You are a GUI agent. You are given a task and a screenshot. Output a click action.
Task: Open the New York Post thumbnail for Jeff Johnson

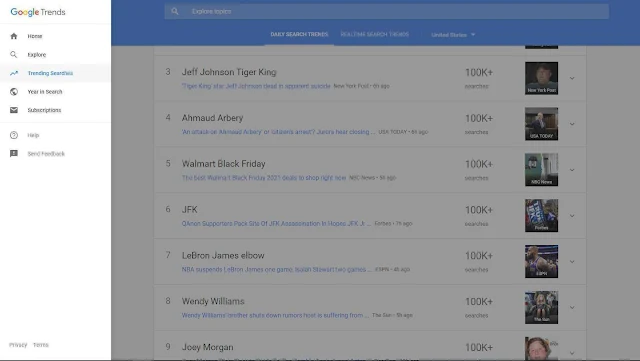541,78
